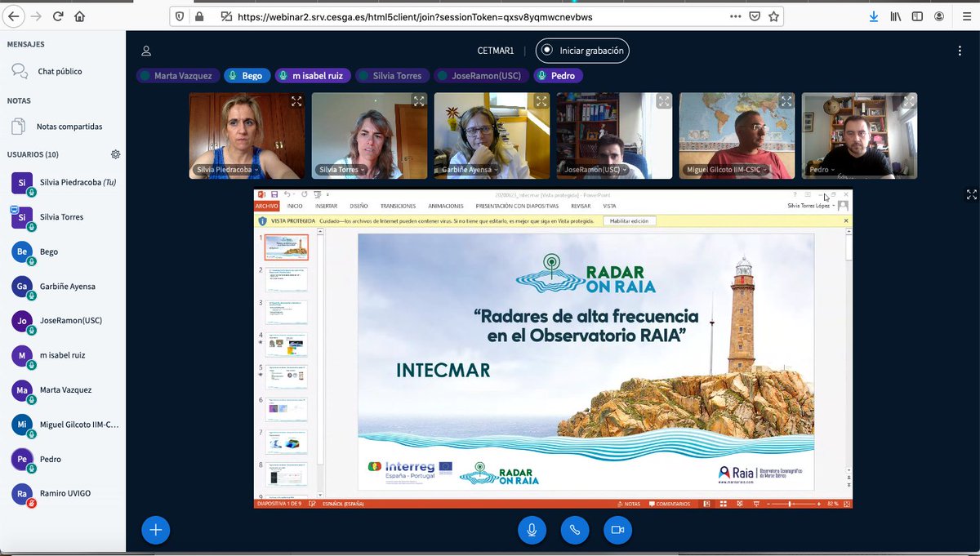Reload the webinar page

click(58, 16)
